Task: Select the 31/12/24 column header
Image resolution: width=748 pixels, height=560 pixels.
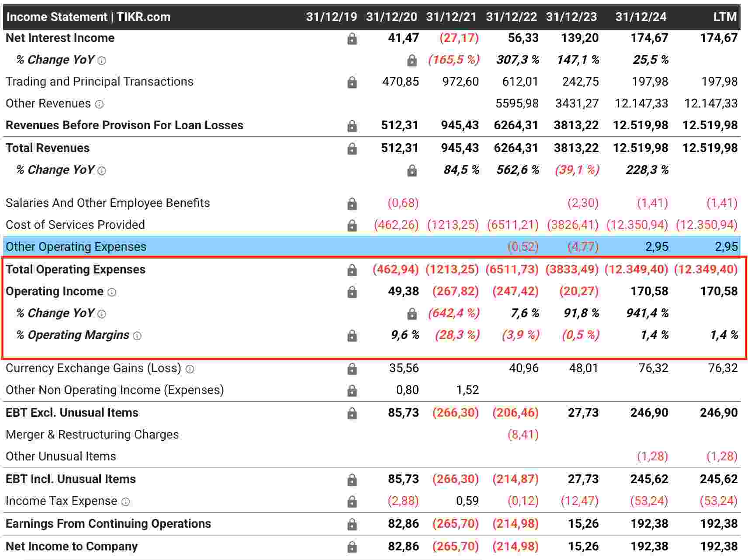Action: pos(641,17)
